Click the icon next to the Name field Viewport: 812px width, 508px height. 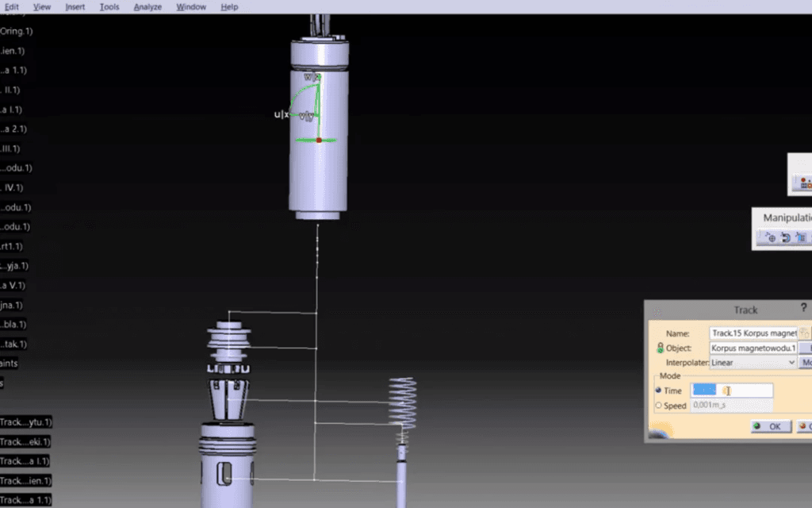click(805, 333)
